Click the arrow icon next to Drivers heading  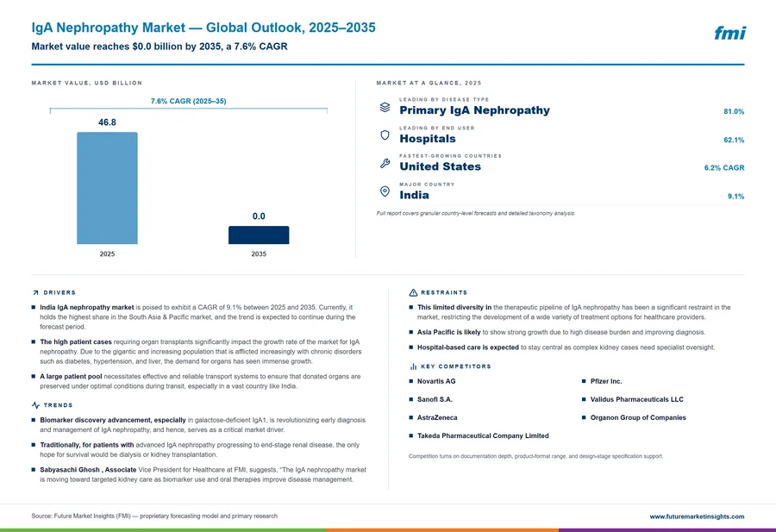coord(35,292)
